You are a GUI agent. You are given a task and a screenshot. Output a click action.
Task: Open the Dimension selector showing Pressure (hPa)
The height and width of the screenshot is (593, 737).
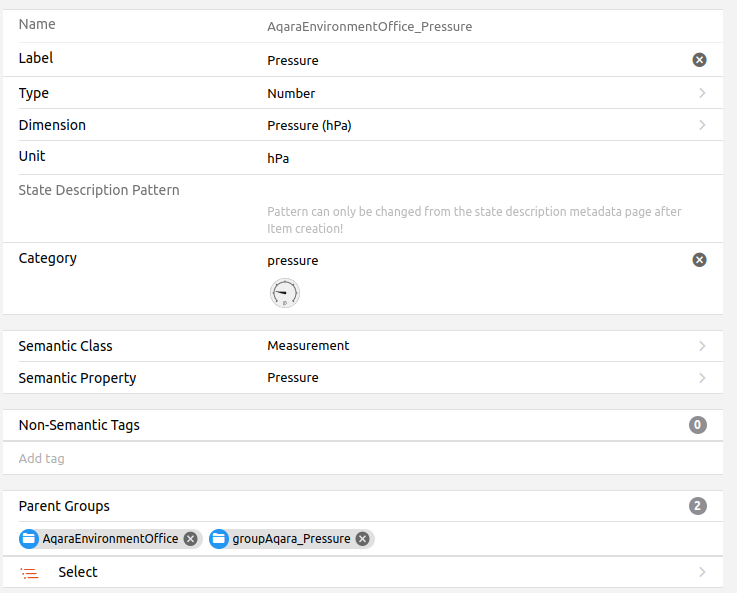(485, 125)
